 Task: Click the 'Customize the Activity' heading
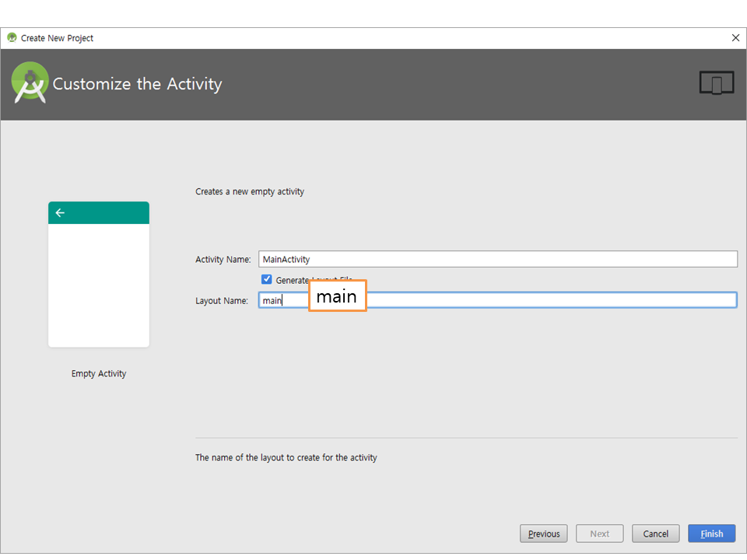pos(137,84)
